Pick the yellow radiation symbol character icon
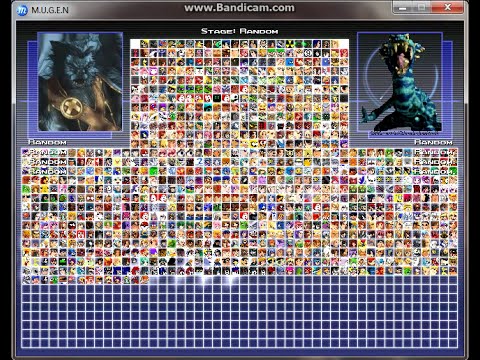The image size is (480, 360). [290, 44]
